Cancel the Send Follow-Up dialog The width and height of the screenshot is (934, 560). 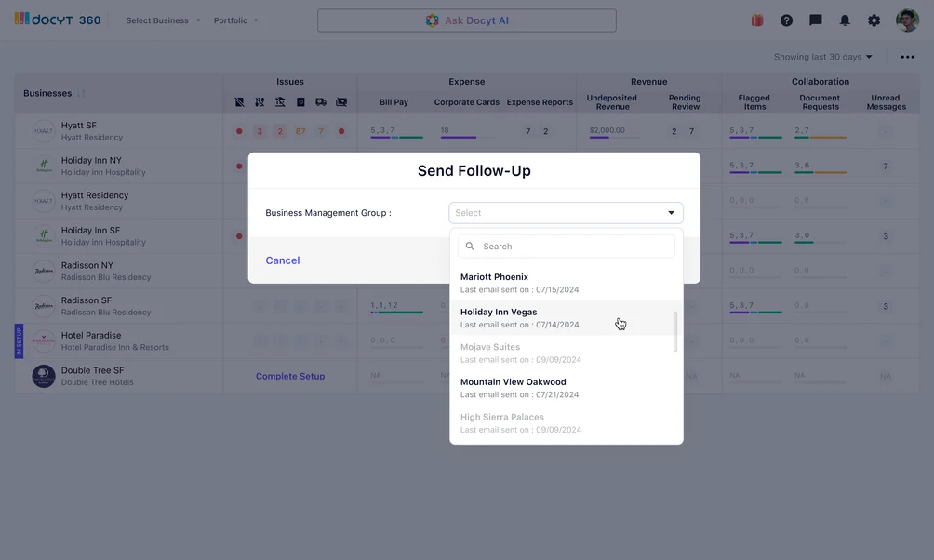[x=283, y=260]
